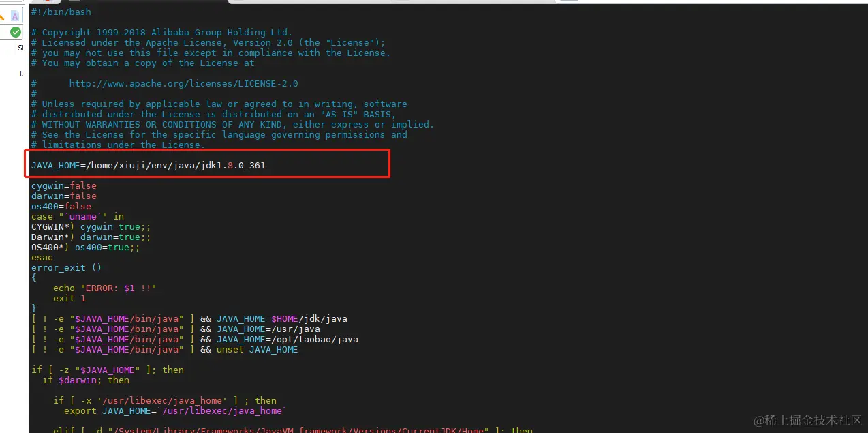This screenshot has width=868, height=433.
Task: Click 'distributed under the License' line
Action: tap(213, 114)
